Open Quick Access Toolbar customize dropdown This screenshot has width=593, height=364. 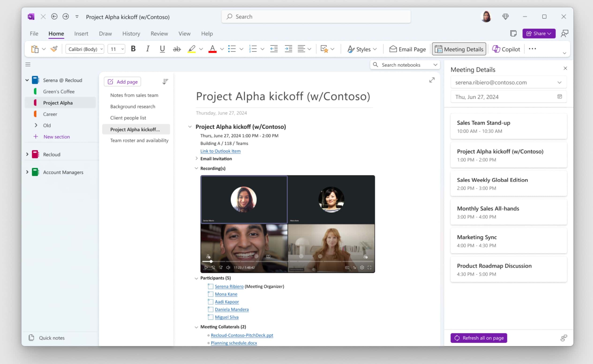tap(77, 17)
